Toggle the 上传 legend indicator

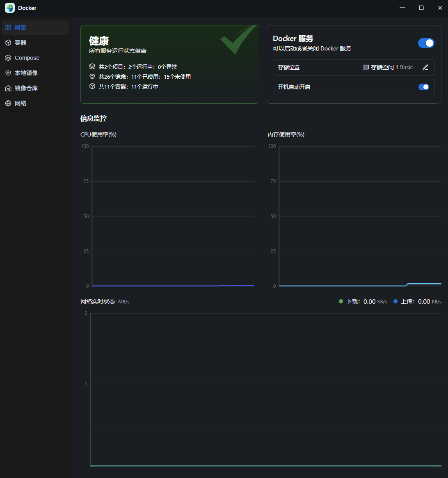396,301
